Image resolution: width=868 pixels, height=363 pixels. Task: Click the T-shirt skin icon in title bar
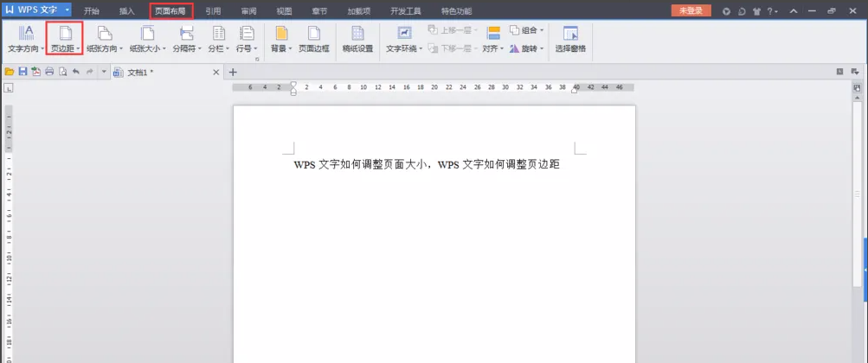(757, 11)
